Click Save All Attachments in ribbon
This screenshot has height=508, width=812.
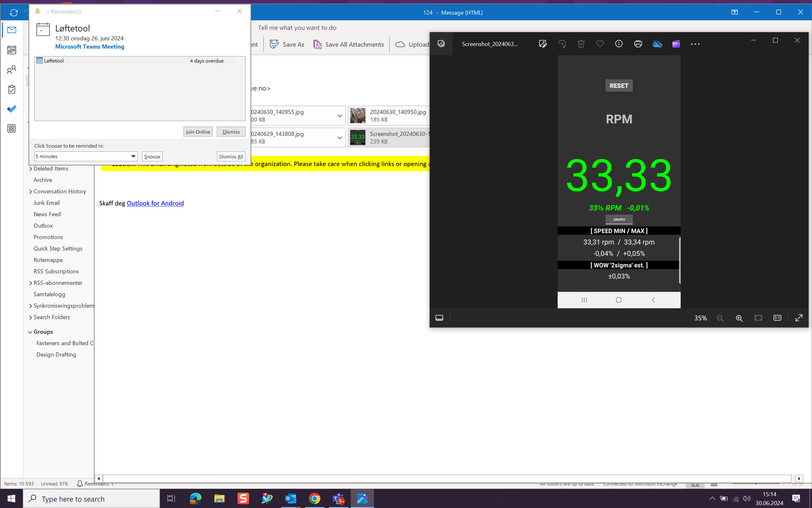click(x=349, y=45)
